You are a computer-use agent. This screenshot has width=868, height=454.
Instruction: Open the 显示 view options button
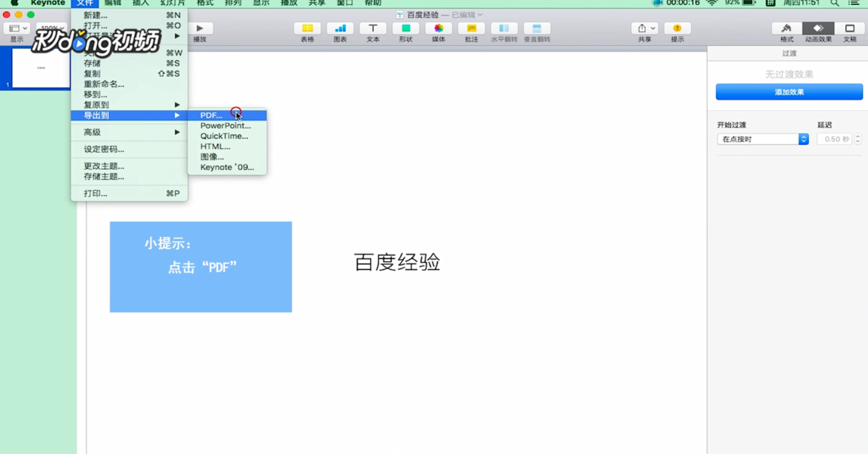pos(17,28)
